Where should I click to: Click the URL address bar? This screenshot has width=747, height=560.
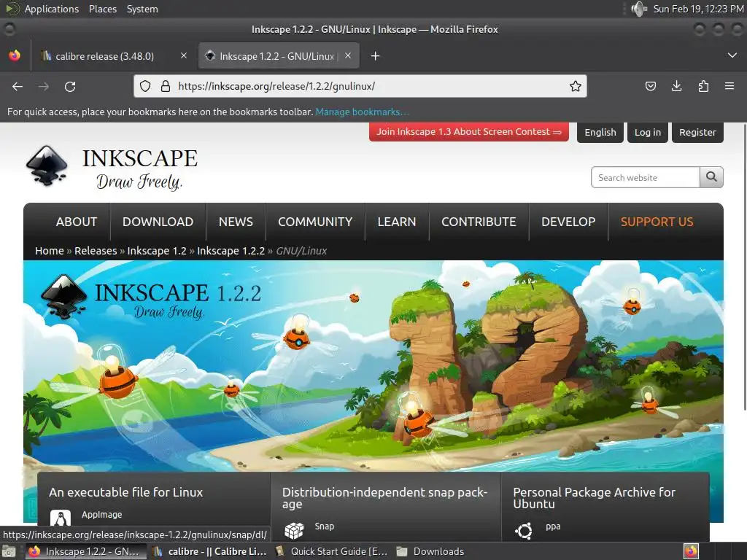[x=360, y=86]
